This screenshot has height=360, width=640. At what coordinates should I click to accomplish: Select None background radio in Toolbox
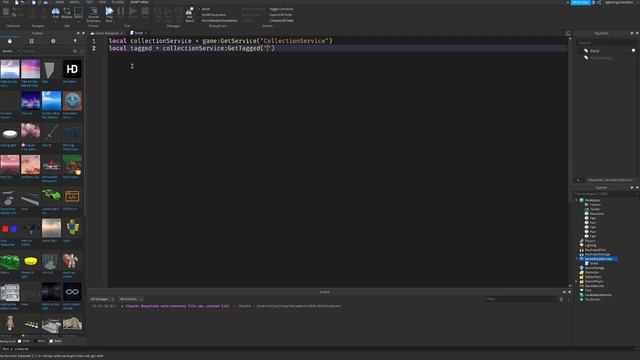point(51,341)
